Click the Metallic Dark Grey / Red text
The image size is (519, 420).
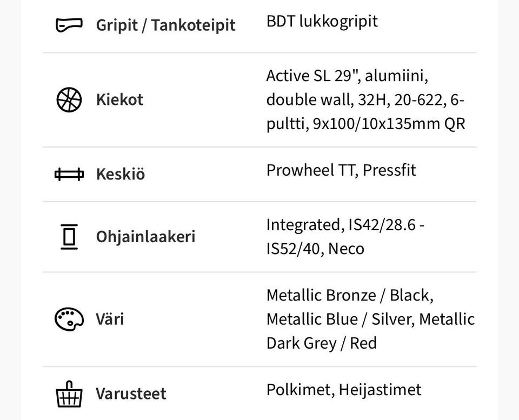[321, 343]
